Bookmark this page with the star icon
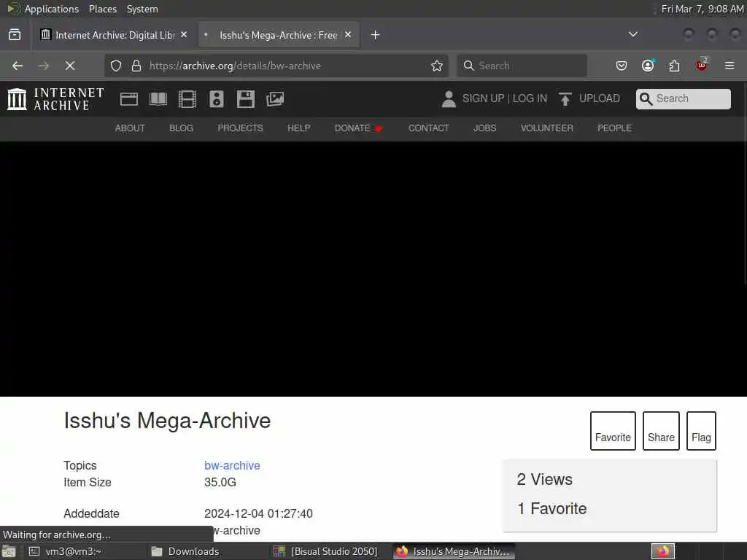Viewport: 747px width, 560px height. [437, 66]
